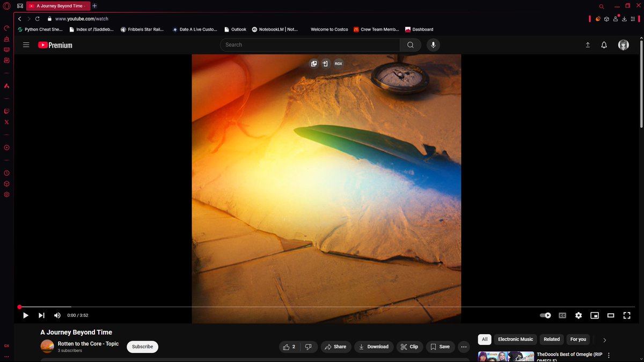Open Rotten to the Core - Topic channel
644x362 pixels.
[x=88, y=344]
